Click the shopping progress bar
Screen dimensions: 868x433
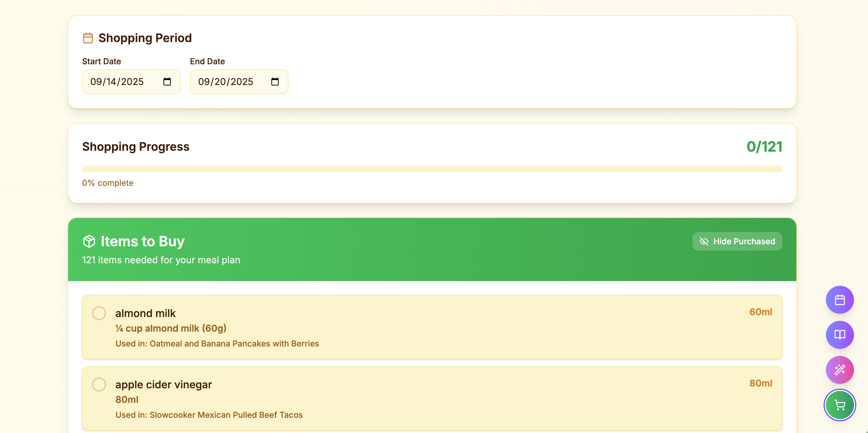(432, 169)
